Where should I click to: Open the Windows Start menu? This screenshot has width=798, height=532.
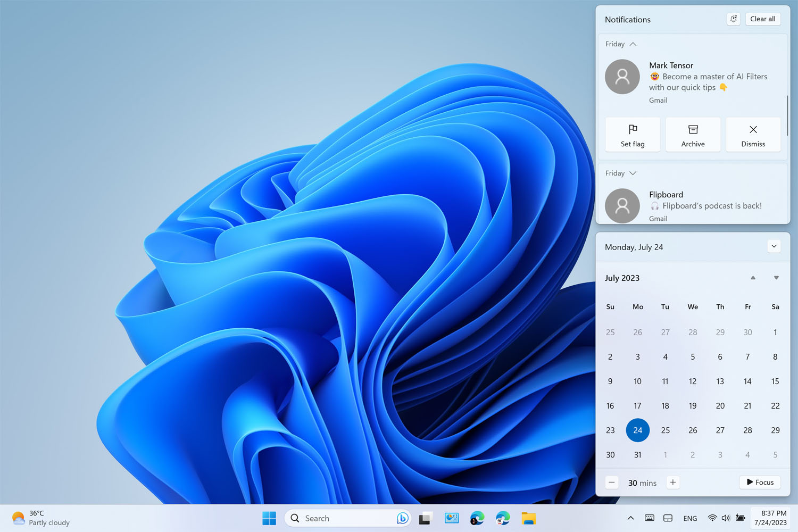[x=269, y=518]
